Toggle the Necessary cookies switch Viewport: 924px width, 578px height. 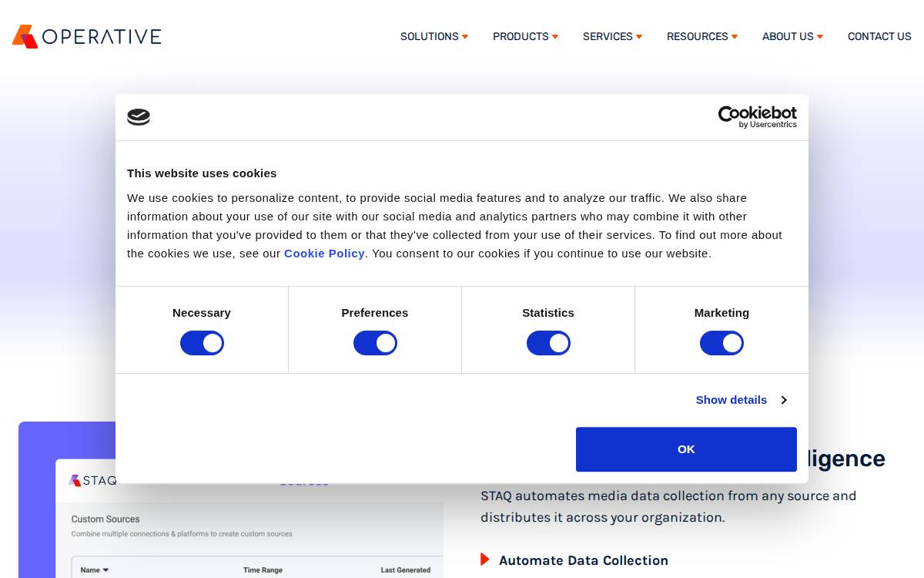pyautogui.click(x=202, y=343)
